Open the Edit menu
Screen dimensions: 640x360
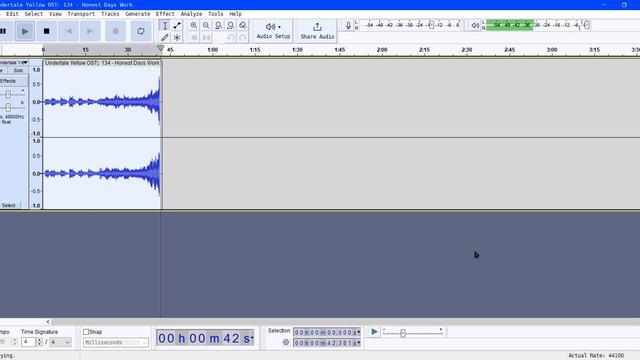pyautogui.click(x=12, y=14)
